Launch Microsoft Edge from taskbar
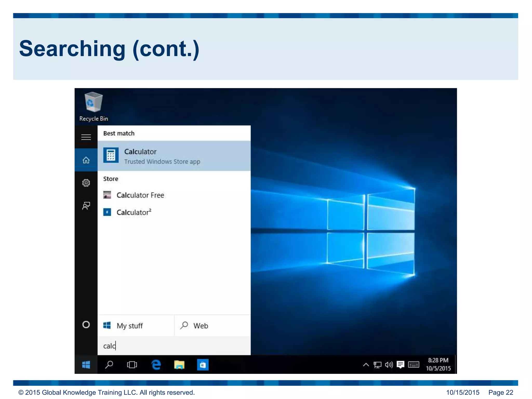 pyautogui.click(x=156, y=365)
